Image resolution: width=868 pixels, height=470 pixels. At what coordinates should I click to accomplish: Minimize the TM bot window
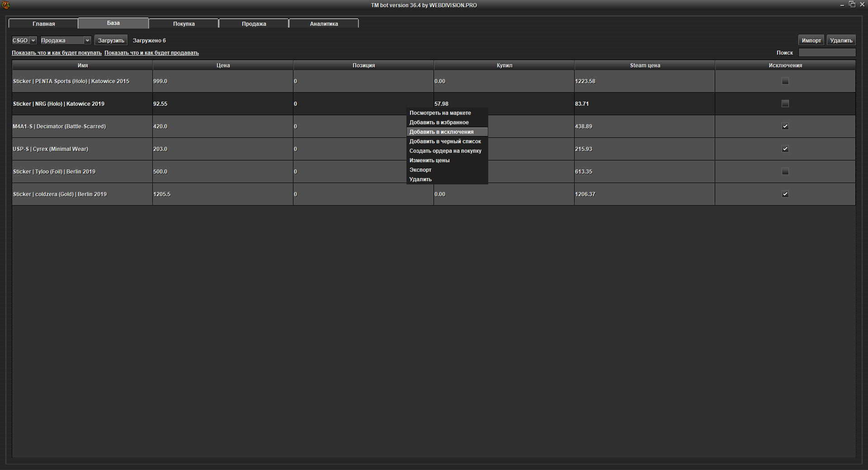pos(842,5)
